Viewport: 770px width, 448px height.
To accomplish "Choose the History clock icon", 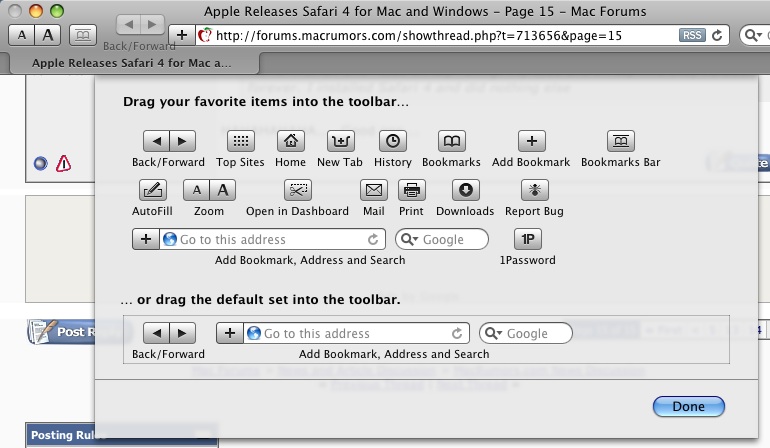I will click(x=392, y=141).
